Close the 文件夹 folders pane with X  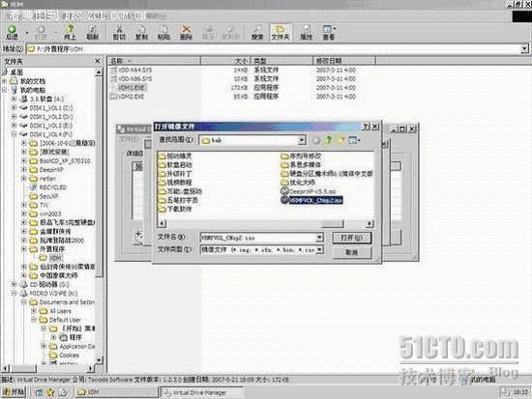(x=98, y=61)
